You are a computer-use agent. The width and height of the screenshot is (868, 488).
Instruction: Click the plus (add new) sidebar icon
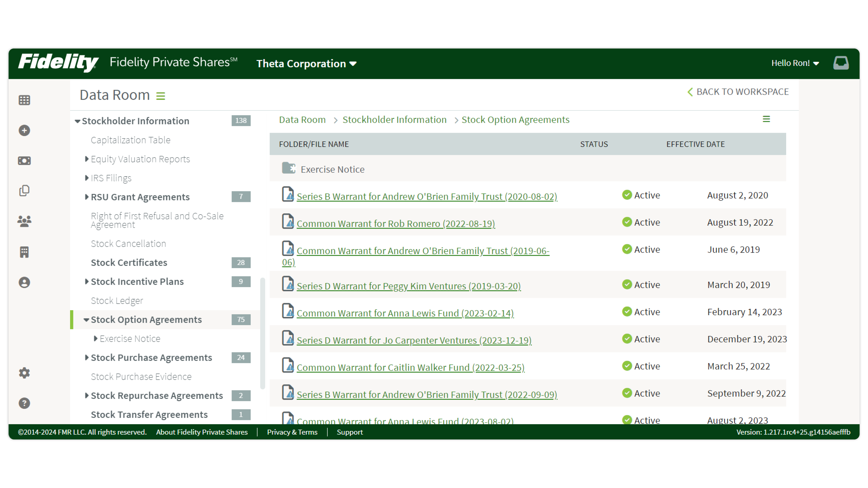coord(24,130)
